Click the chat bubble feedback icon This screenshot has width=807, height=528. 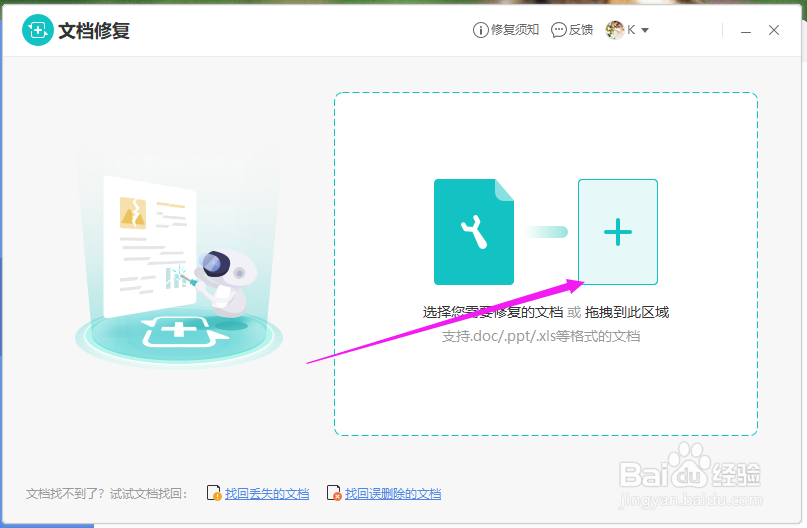pyautogui.click(x=559, y=30)
